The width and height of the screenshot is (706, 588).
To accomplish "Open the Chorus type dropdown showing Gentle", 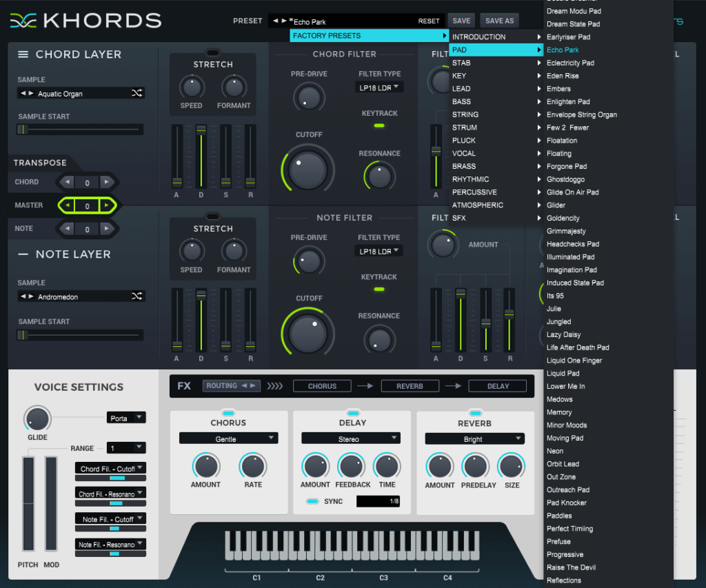I will point(228,438).
